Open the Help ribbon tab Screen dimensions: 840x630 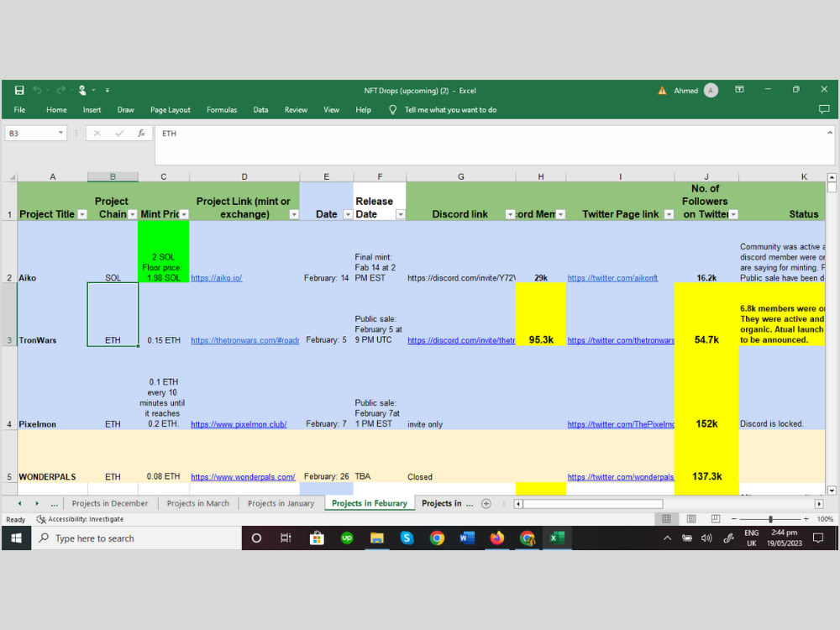pos(363,109)
